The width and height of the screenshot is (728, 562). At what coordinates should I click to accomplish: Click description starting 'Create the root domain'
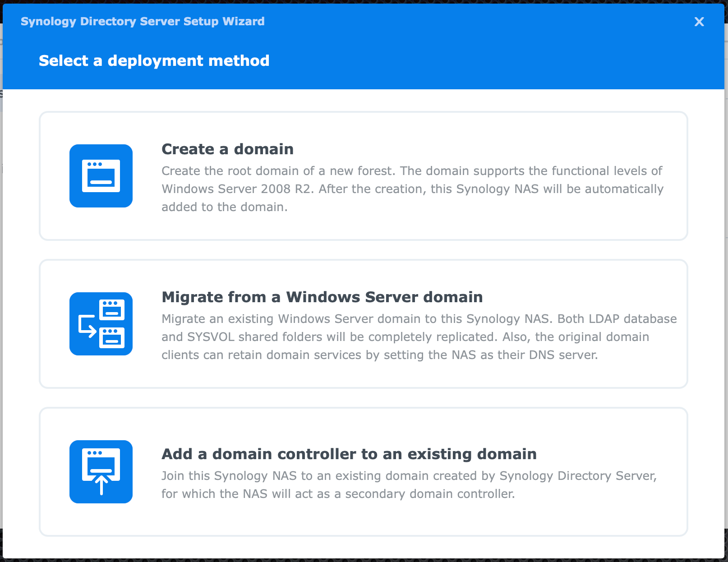[x=412, y=189]
